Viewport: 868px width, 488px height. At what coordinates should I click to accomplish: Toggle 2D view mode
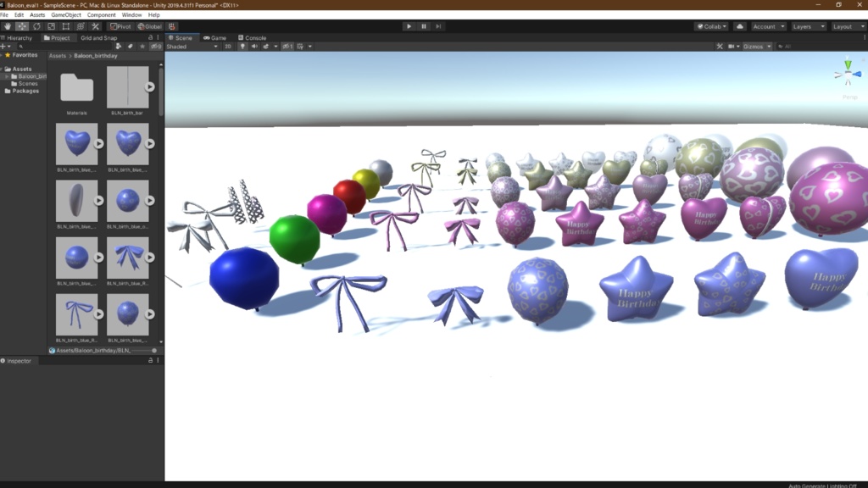pos(227,47)
